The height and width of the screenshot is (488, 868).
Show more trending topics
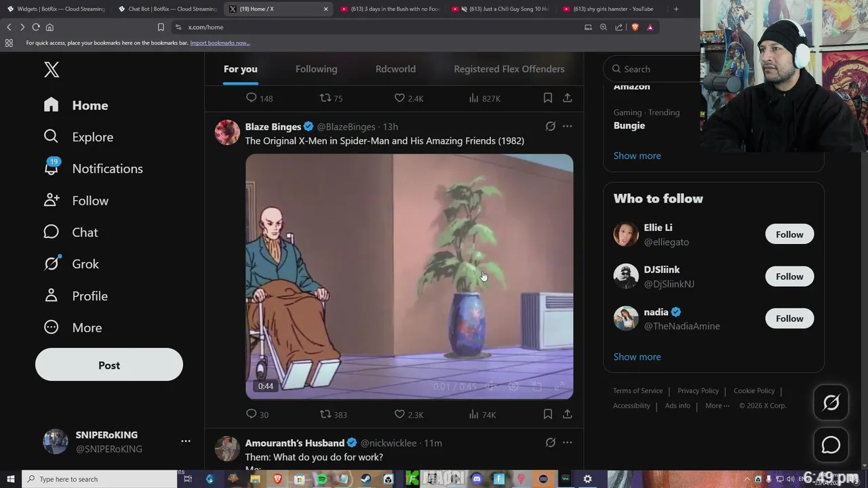[x=637, y=156]
